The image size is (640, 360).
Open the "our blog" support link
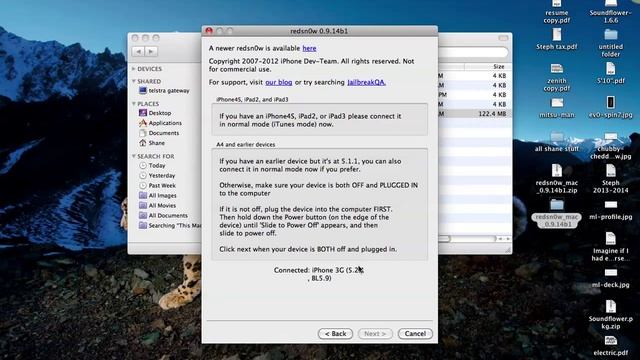click(x=279, y=82)
